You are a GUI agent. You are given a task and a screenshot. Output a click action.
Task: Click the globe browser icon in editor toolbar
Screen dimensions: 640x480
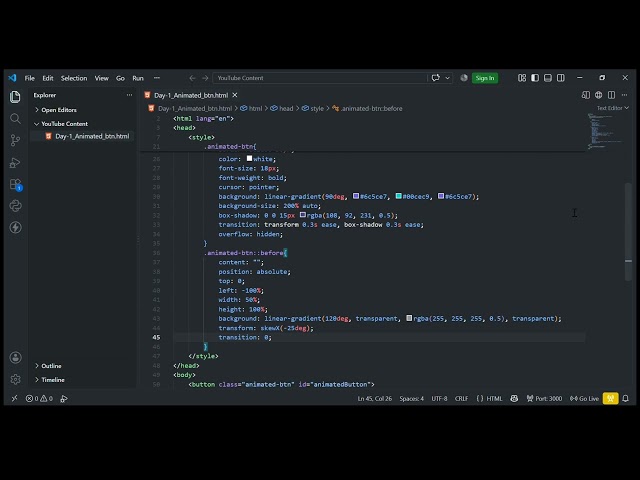click(x=598, y=95)
